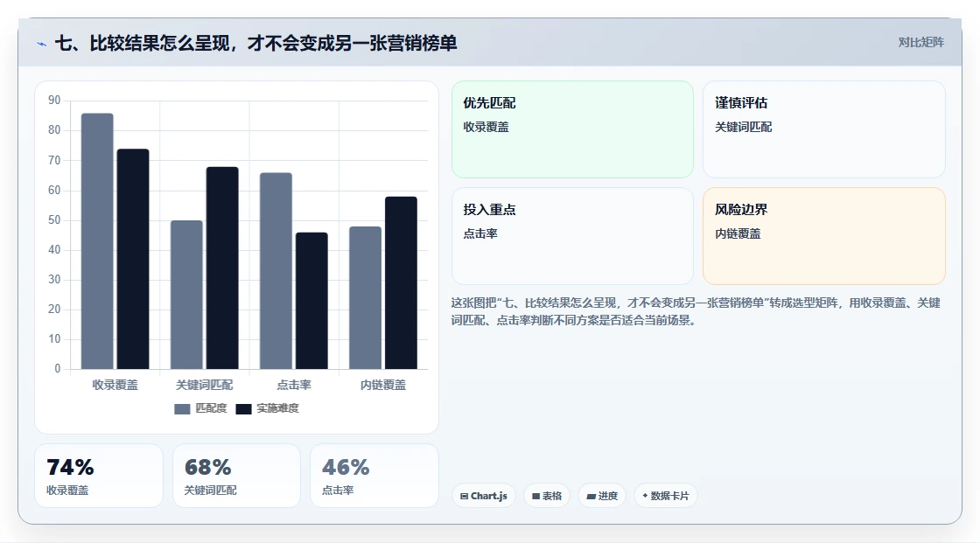Click the 内链覆盖 匹配度 gray bar
Viewport: 980px width, 543px height.
(x=365, y=297)
